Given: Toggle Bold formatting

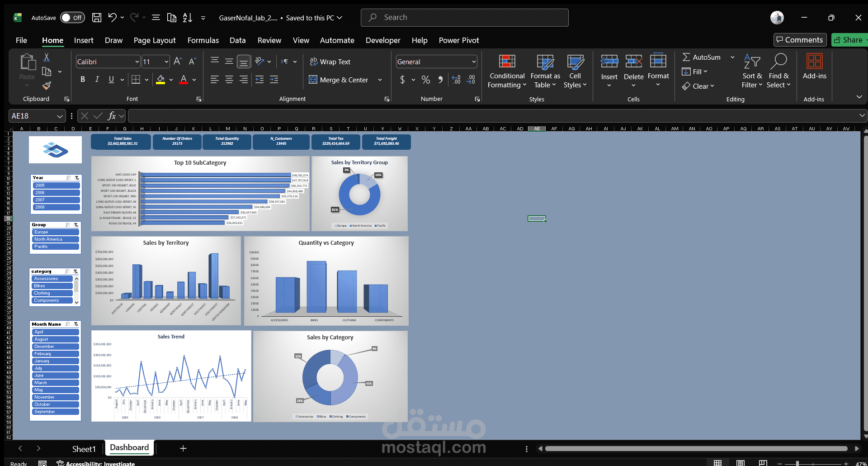Looking at the screenshot, I should tap(83, 80).
